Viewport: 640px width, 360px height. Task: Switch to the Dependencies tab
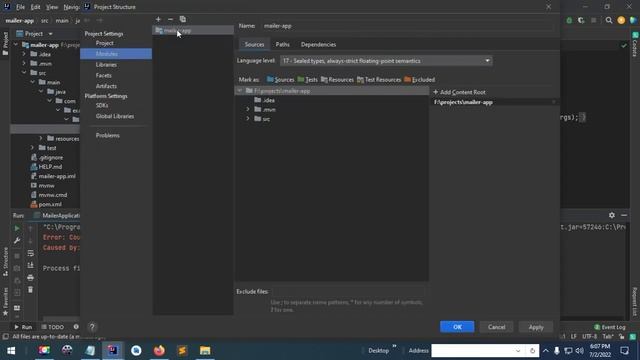[318, 44]
